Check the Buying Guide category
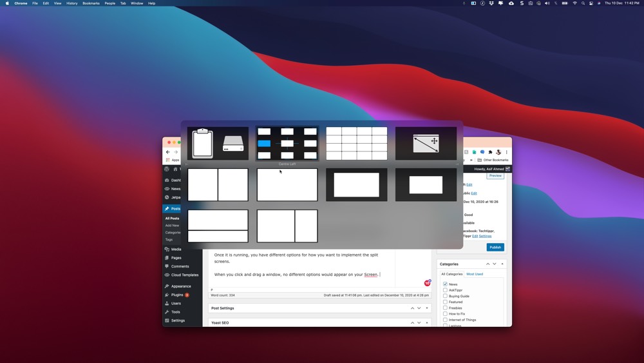The width and height of the screenshot is (644, 363). coord(445,296)
